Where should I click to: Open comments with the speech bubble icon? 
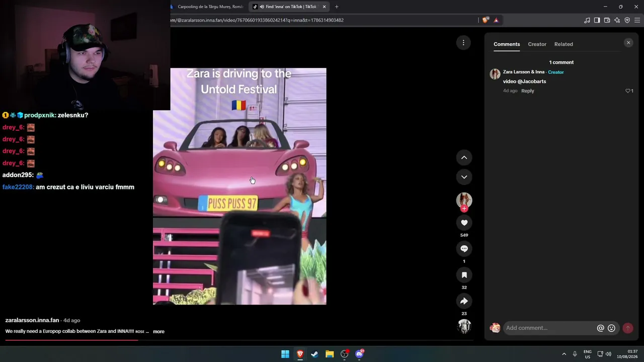pos(464,249)
